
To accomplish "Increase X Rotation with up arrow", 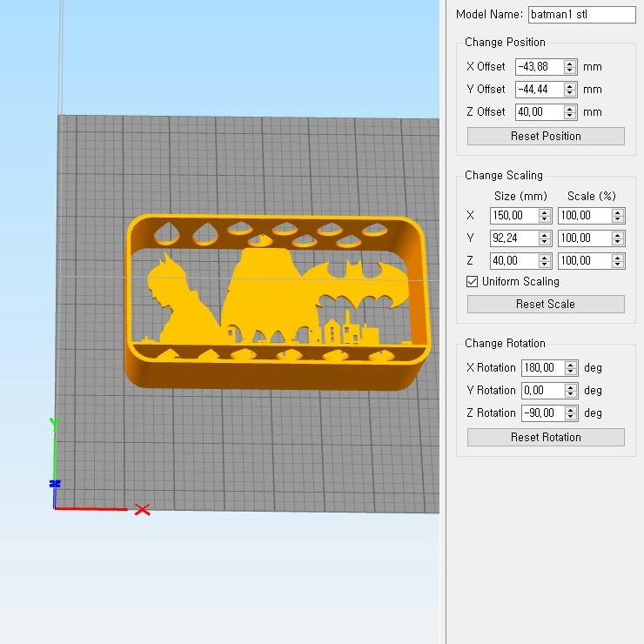I will pyautogui.click(x=571, y=364).
